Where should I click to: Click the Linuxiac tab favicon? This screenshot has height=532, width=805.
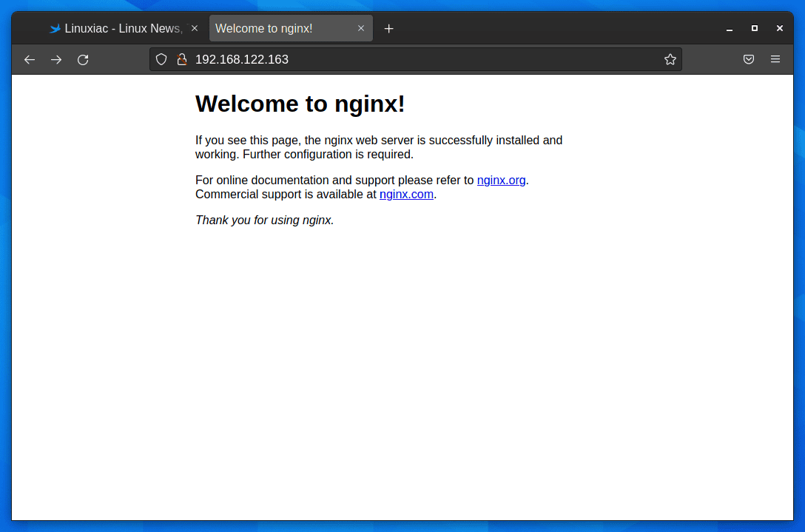coord(55,28)
